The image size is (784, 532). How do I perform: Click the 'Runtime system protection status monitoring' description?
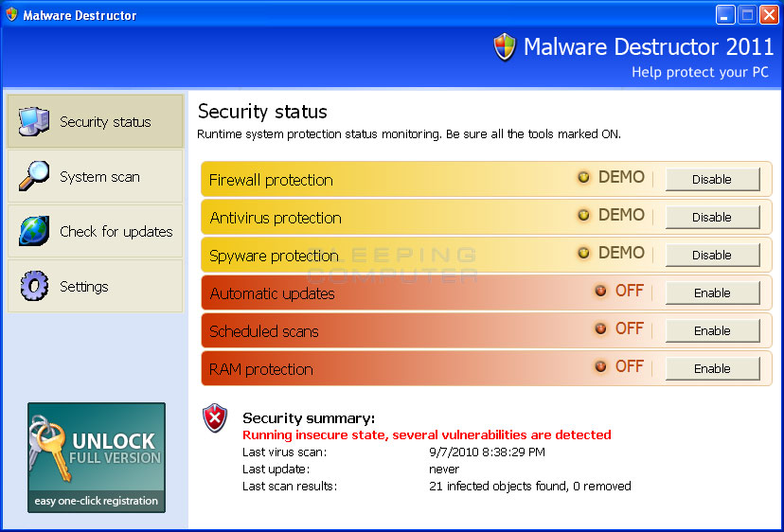[x=409, y=134]
